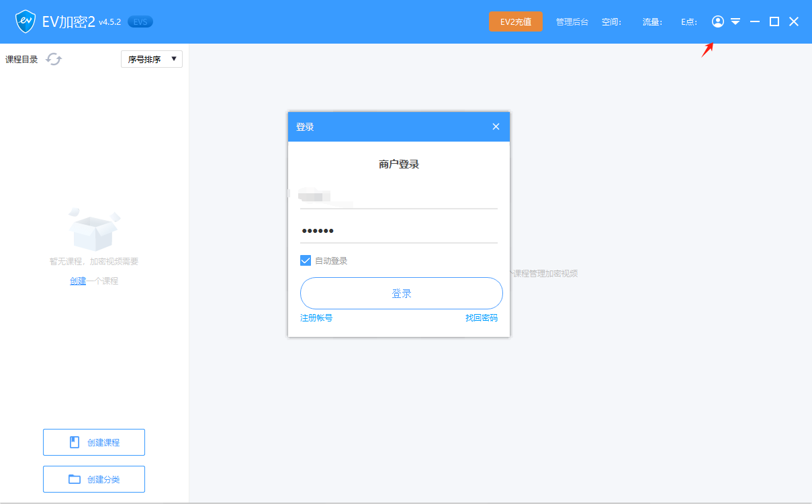Image resolution: width=812 pixels, height=504 pixels.
Task: Click the 找回密码 recover password link
Action: pos(482,317)
